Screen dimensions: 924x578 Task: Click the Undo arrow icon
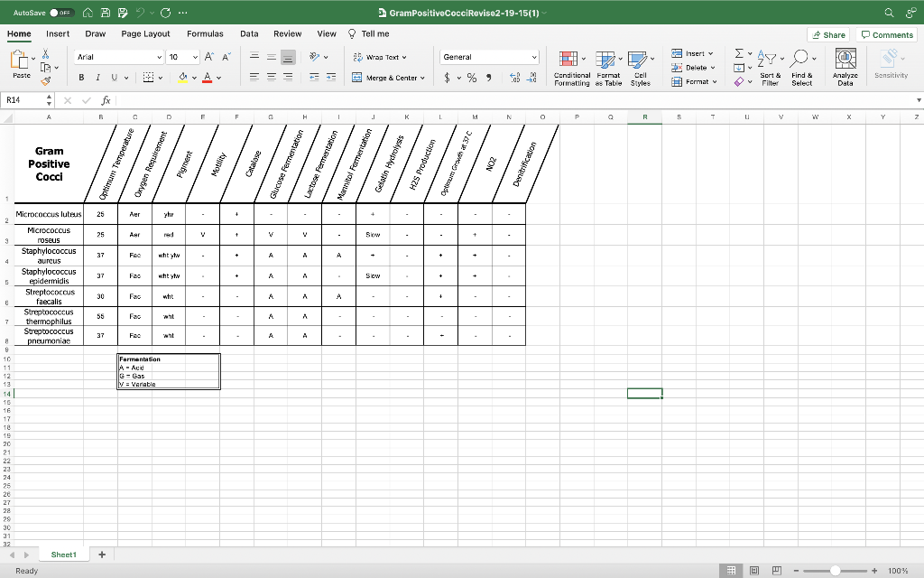(140, 13)
